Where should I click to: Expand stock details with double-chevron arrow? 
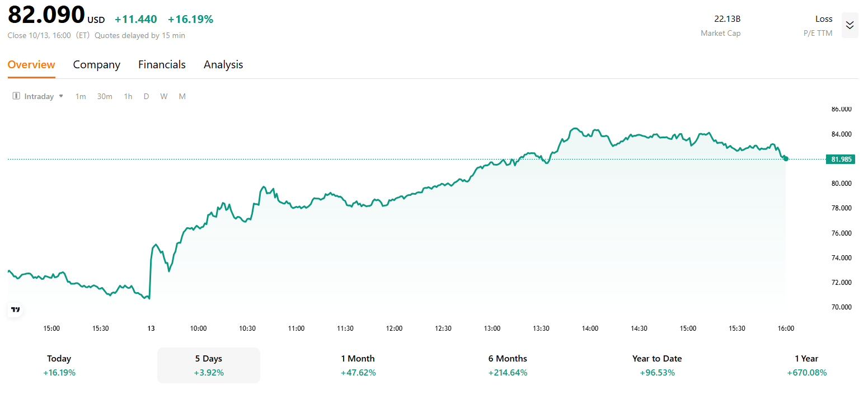tap(850, 25)
